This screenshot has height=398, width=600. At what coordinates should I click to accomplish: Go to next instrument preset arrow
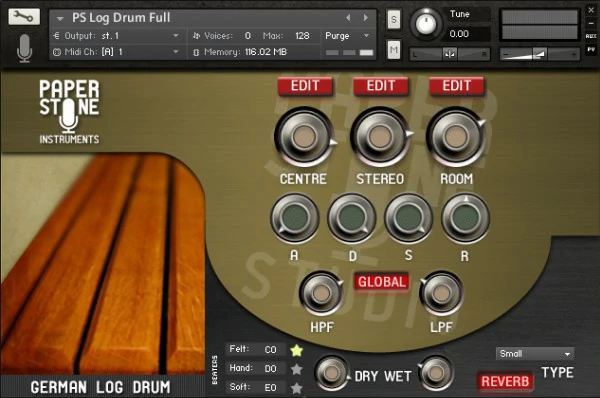[x=366, y=18]
